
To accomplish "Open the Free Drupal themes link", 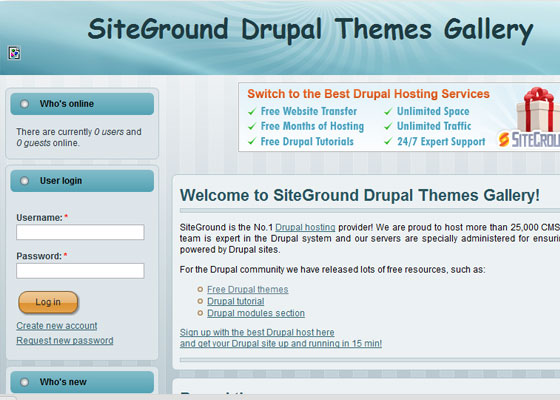I will (248, 289).
